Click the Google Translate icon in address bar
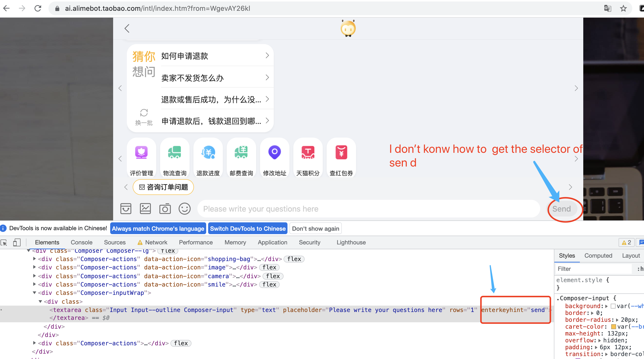Image resolution: width=644 pixels, height=359 pixels. [x=608, y=8]
